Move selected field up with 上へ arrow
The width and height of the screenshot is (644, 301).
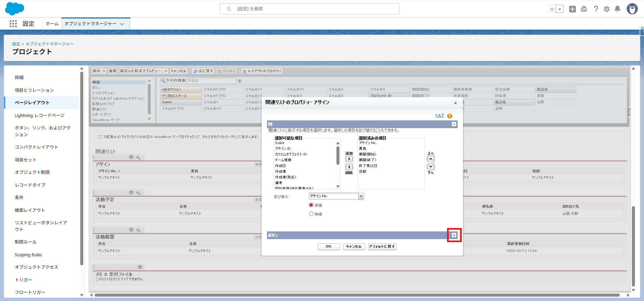[430, 159]
